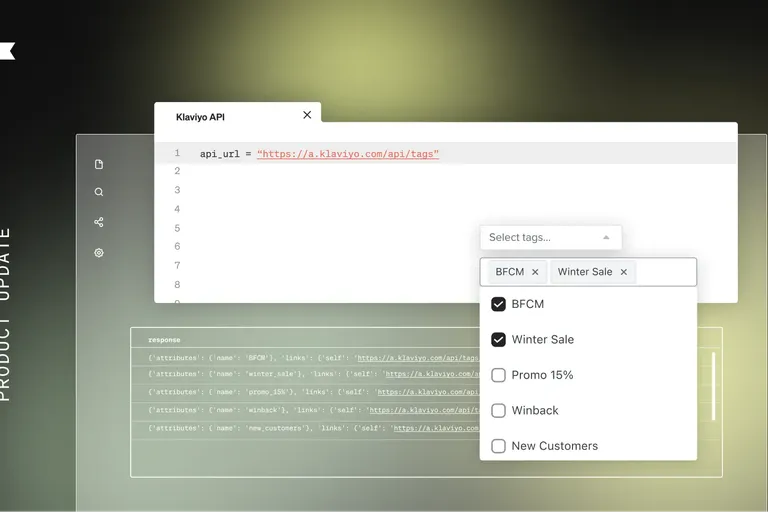Uncheck the BFCM checkbox
The height and width of the screenshot is (512, 768).
click(498, 304)
